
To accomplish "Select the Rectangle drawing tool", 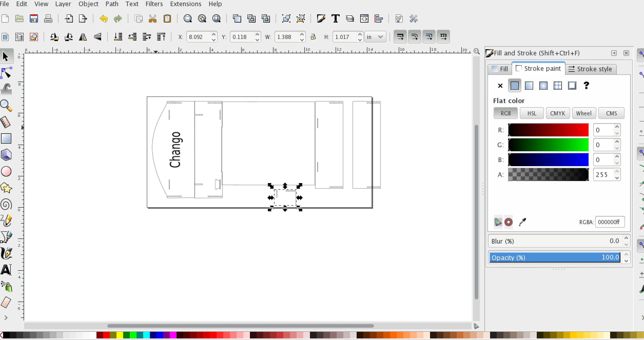I will (6, 138).
